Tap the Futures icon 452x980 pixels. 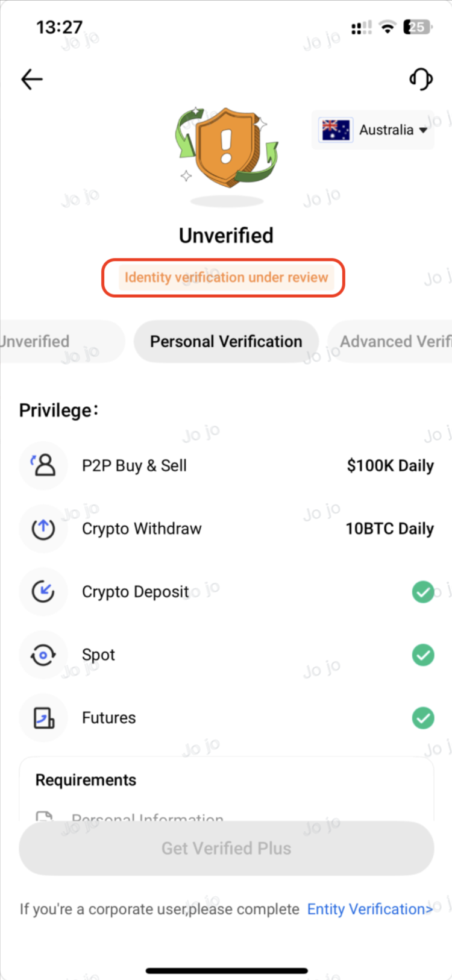43,718
